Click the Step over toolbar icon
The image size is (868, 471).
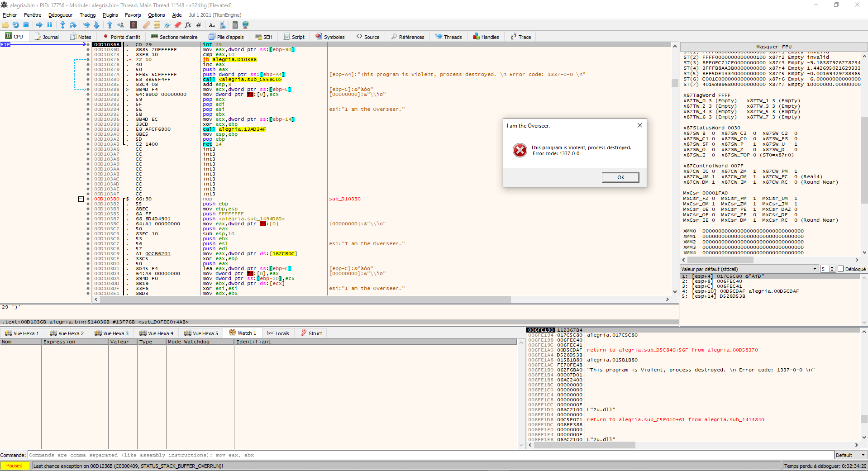coord(73,25)
